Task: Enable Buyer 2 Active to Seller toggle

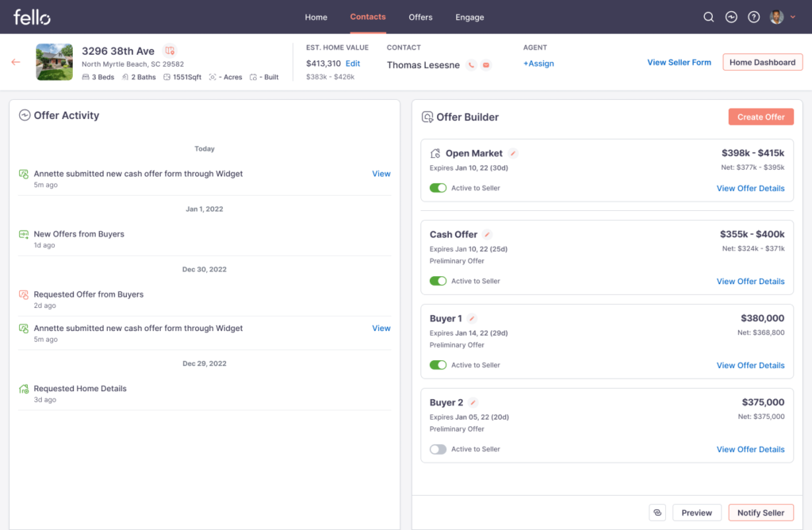Action: 438,449
